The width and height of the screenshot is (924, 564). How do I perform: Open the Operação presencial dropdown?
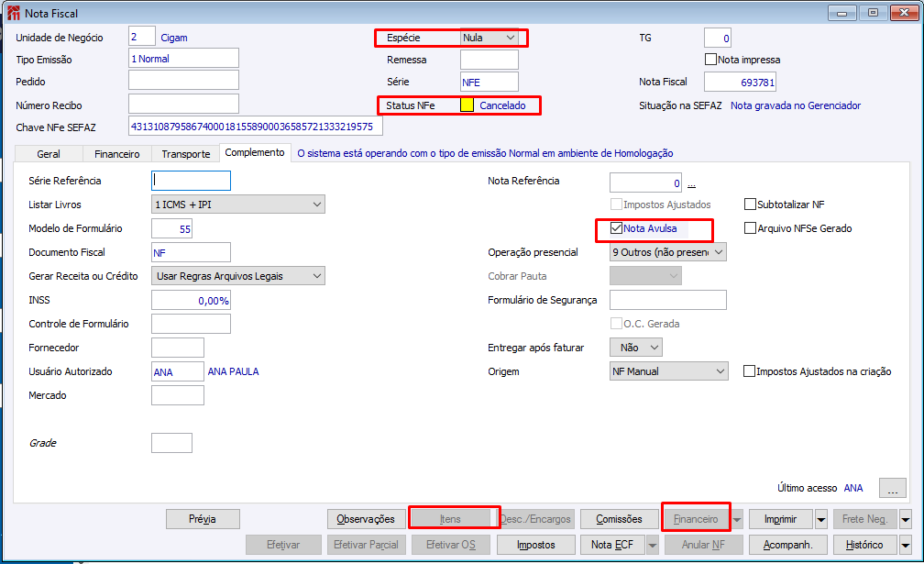click(x=667, y=252)
